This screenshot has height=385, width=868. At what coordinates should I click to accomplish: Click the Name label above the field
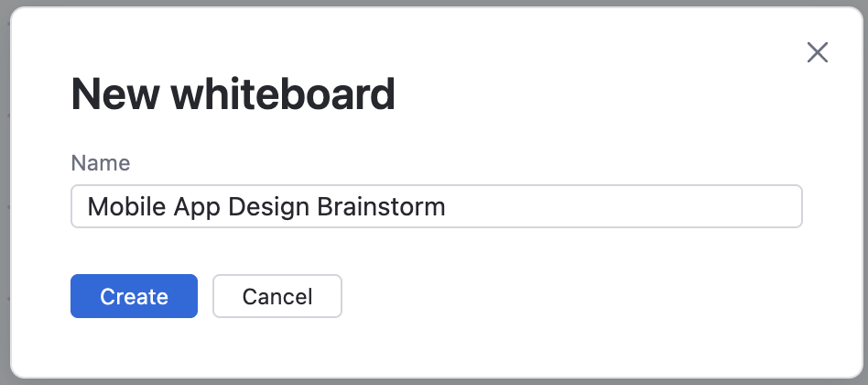pyautogui.click(x=101, y=163)
